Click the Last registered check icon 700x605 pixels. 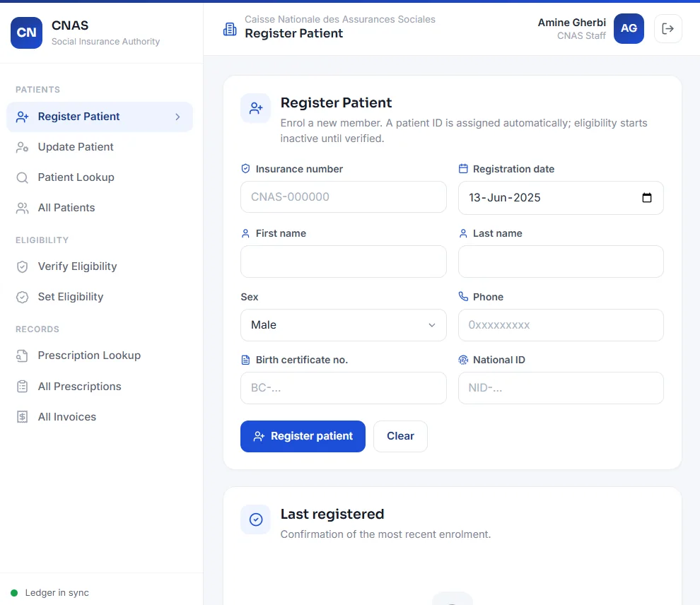256,519
